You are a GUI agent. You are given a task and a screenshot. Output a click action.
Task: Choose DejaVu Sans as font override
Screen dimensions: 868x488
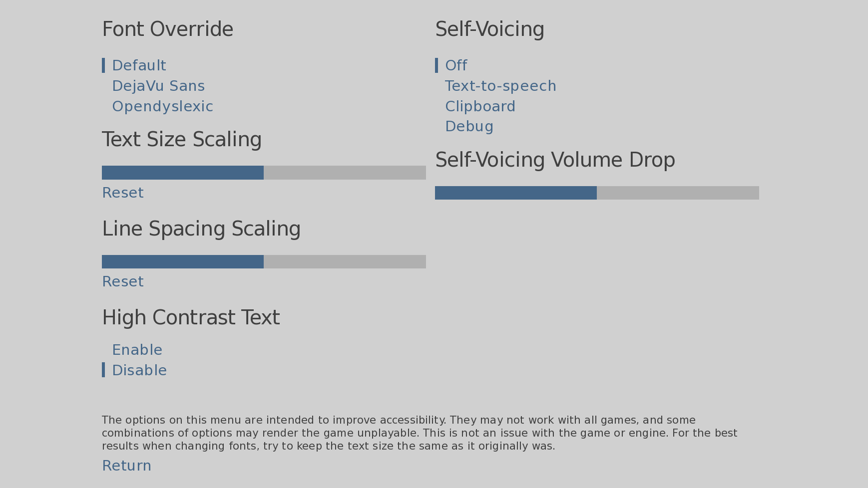tap(158, 86)
